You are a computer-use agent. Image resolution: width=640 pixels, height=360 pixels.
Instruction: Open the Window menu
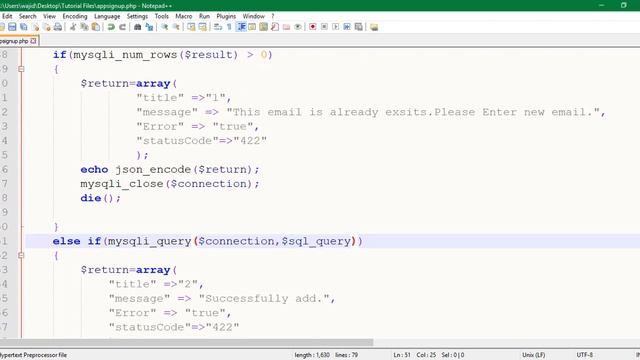click(x=253, y=16)
